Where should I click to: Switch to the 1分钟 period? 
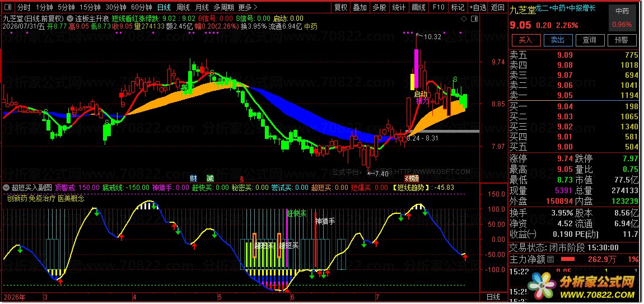[x=44, y=7]
